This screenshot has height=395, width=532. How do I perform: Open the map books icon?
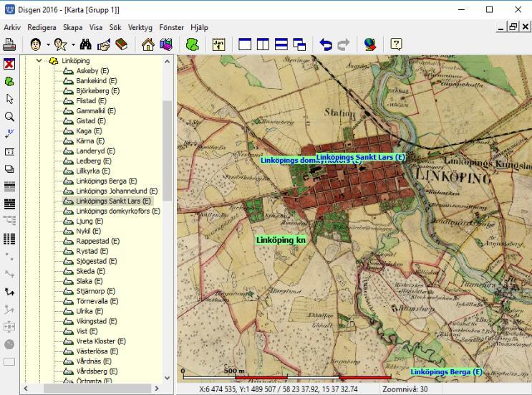click(166, 44)
